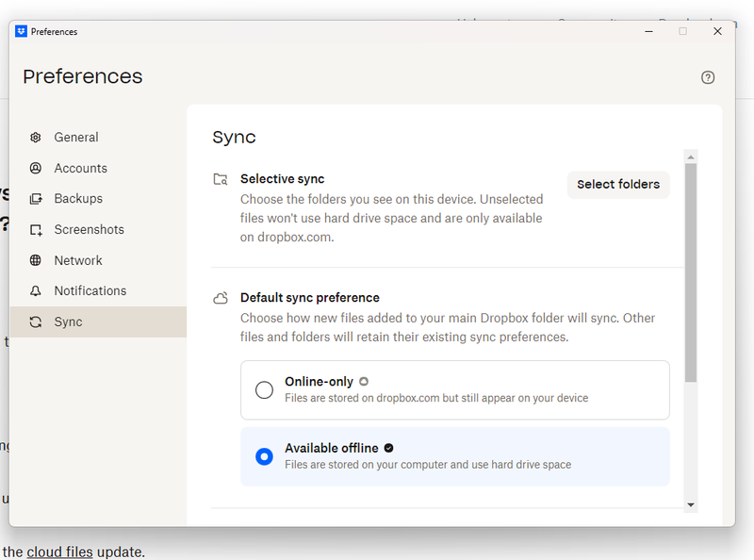Screen dimensions: 754x560
Task: Click the vertical scrollbar thumb
Action: 691,273
